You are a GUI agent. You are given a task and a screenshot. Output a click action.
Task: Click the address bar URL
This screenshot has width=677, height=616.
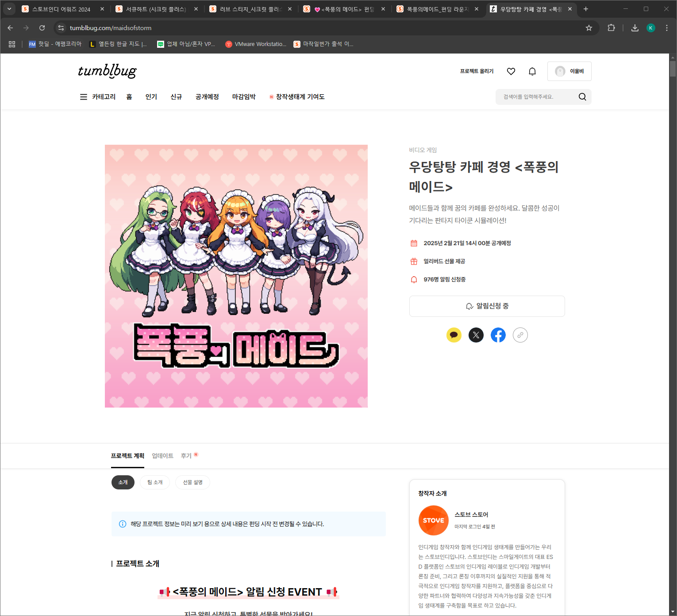tap(111, 28)
